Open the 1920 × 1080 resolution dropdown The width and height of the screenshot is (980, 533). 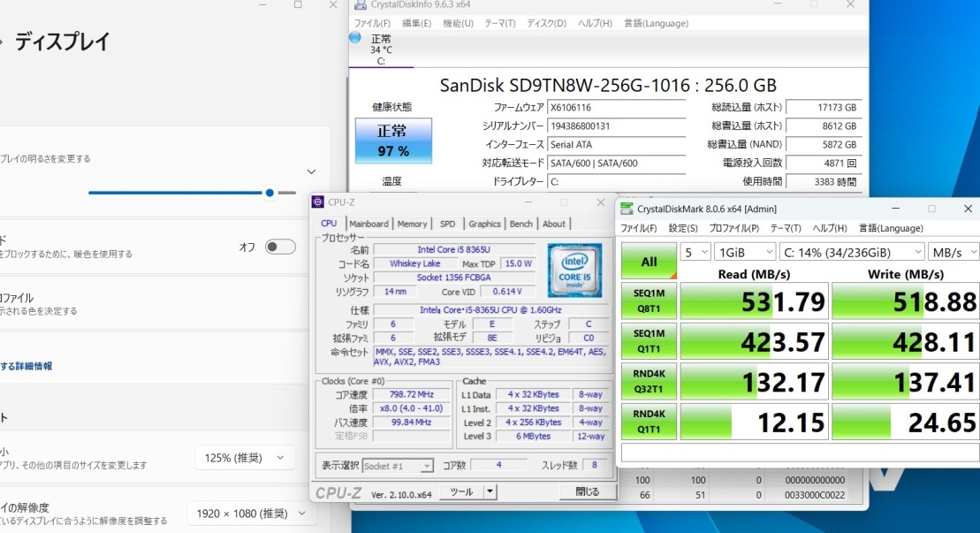[251, 514]
